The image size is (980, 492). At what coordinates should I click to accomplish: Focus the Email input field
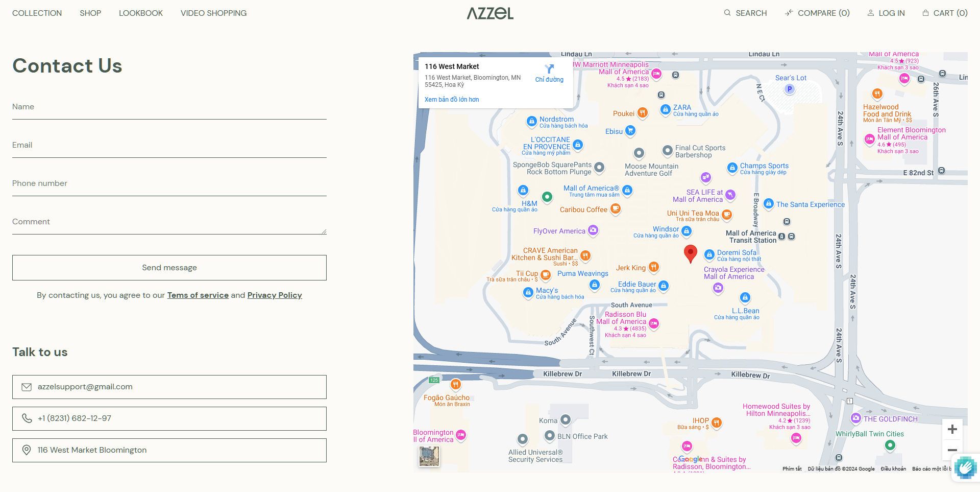169,146
